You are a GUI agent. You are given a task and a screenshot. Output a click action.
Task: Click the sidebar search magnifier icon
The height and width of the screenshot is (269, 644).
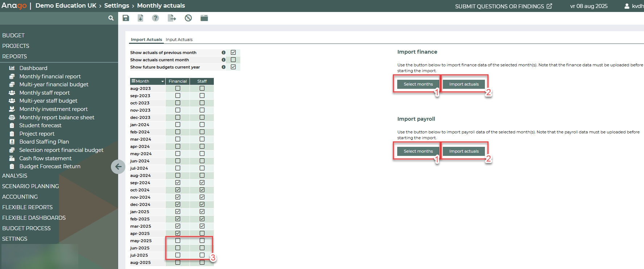tap(111, 18)
